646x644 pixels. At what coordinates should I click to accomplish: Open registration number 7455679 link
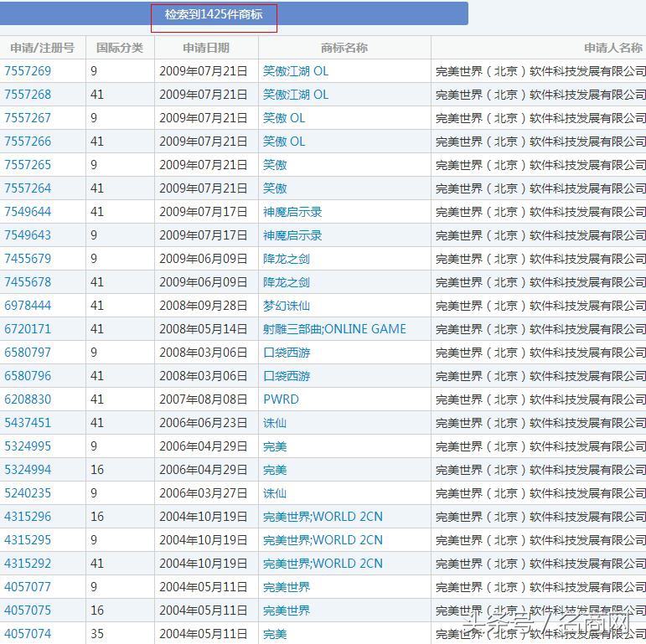click(28, 259)
